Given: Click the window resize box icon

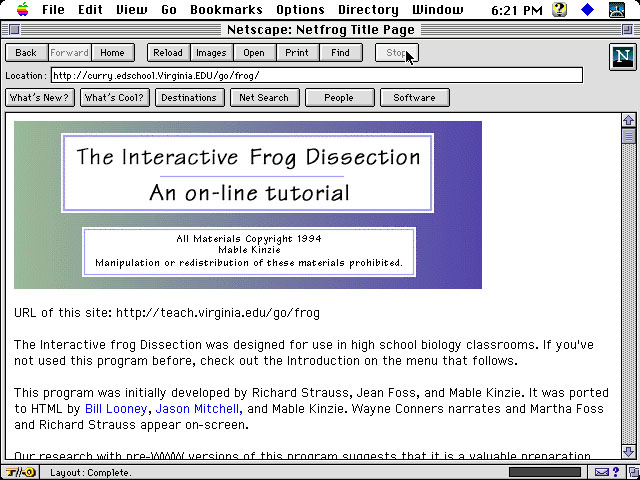Looking at the screenshot, I should pyautogui.click(x=634, y=473).
